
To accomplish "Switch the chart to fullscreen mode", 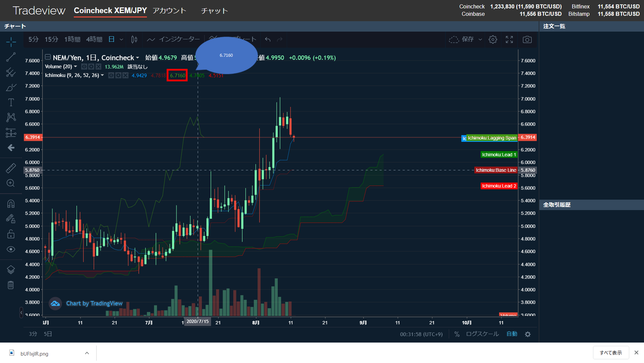I will (509, 40).
